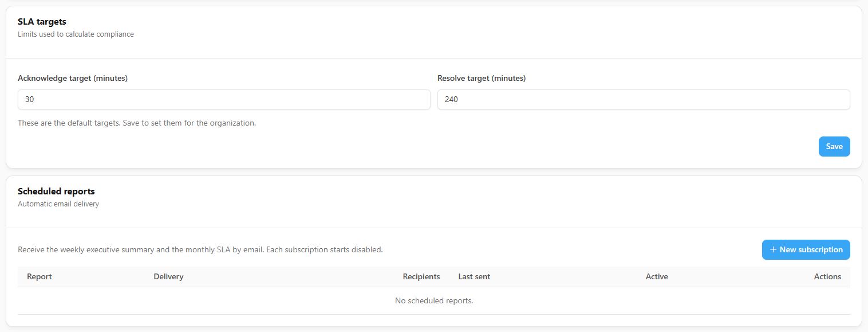868x332 pixels.
Task: Click the Active column header
Action: 657,276
